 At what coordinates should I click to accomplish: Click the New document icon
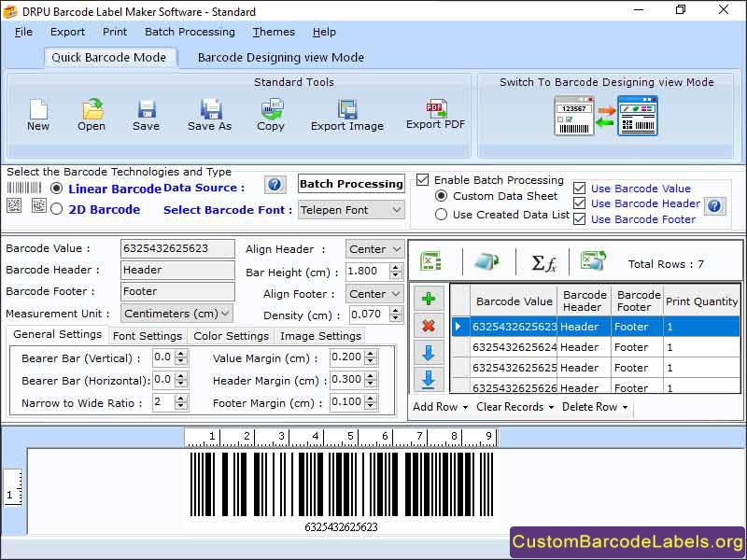(x=38, y=109)
